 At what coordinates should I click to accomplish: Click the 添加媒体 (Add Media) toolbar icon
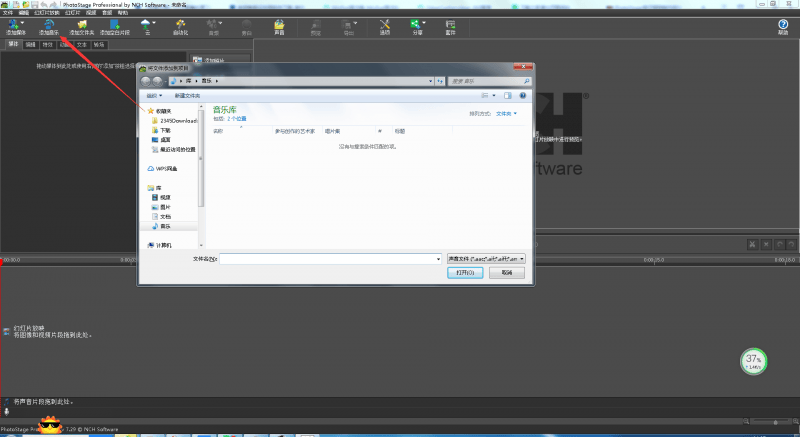tap(14, 27)
